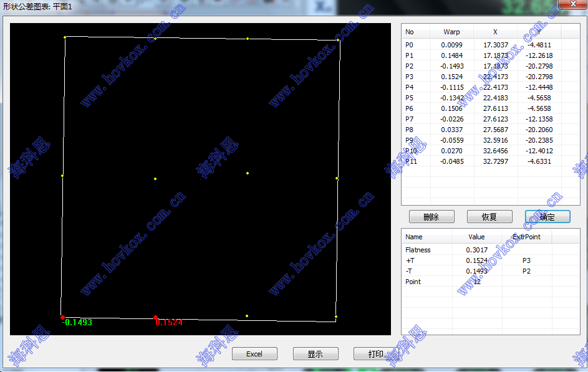This screenshot has width=588, height=372.
Task: Click X value 32.7297
Action: coord(495,161)
